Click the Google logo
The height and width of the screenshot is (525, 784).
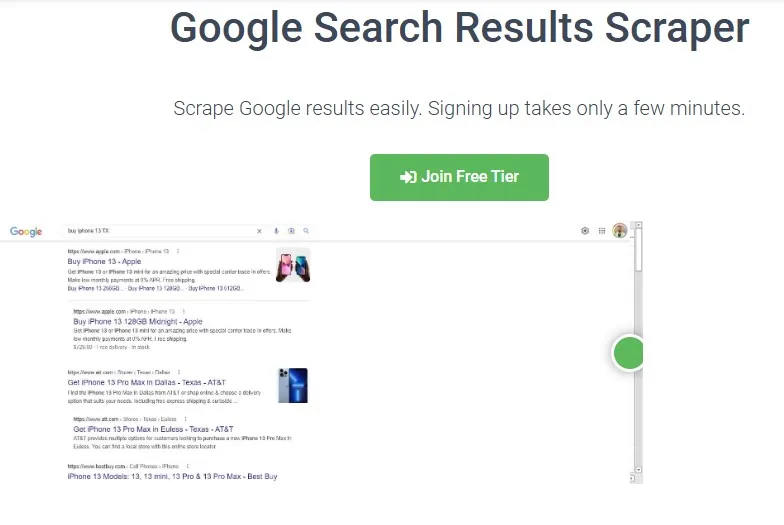26,232
